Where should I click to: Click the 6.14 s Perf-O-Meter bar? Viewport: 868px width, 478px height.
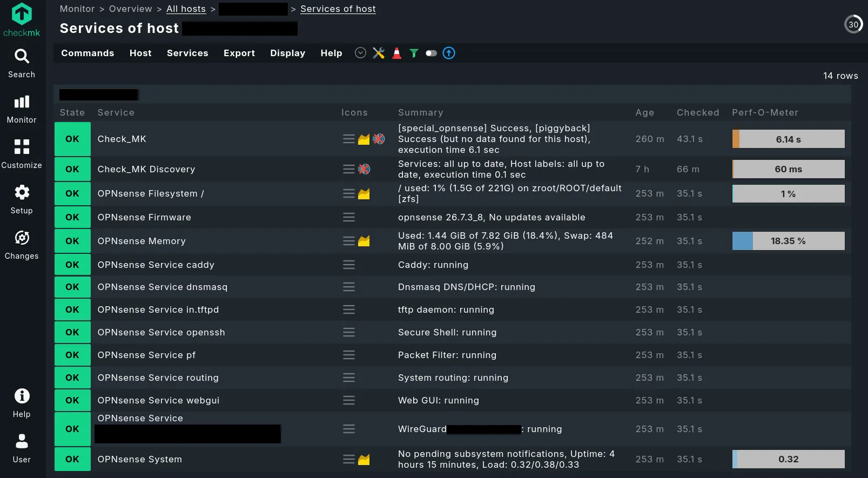[789, 139]
